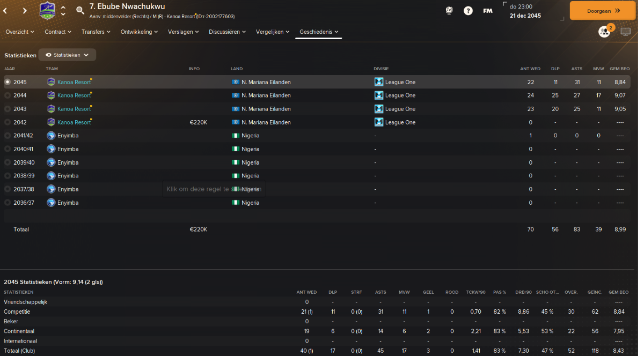Select the 2041/42 Enyimba row radio button
Viewport: 644px width, 356px height.
point(8,136)
